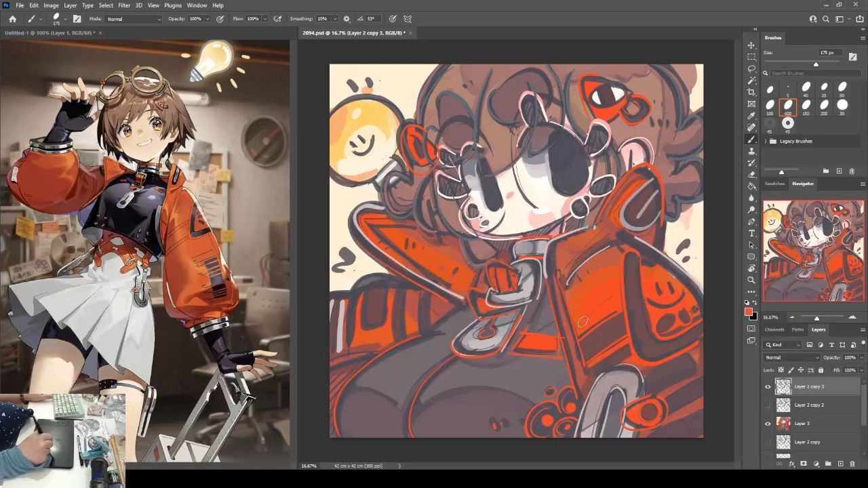Hide Layer 2 copy 3 visibility eye
Image resolution: width=868 pixels, height=488 pixels.
(x=768, y=387)
